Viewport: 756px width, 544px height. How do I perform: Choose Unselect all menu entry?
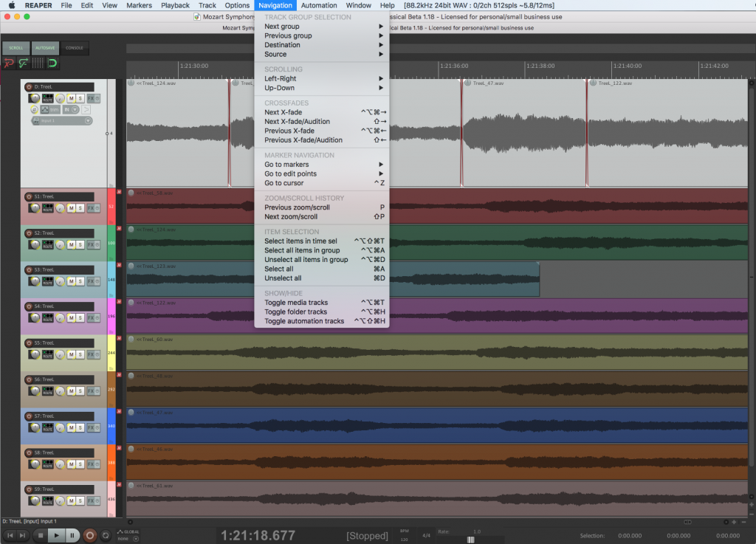click(322, 278)
